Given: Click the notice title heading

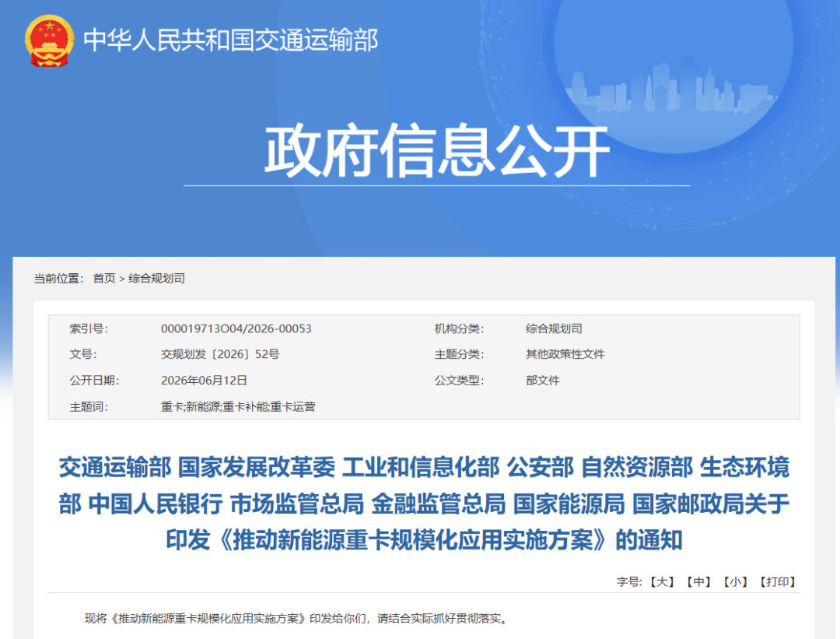Looking at the screenshot, I should (x=424, y=504).
